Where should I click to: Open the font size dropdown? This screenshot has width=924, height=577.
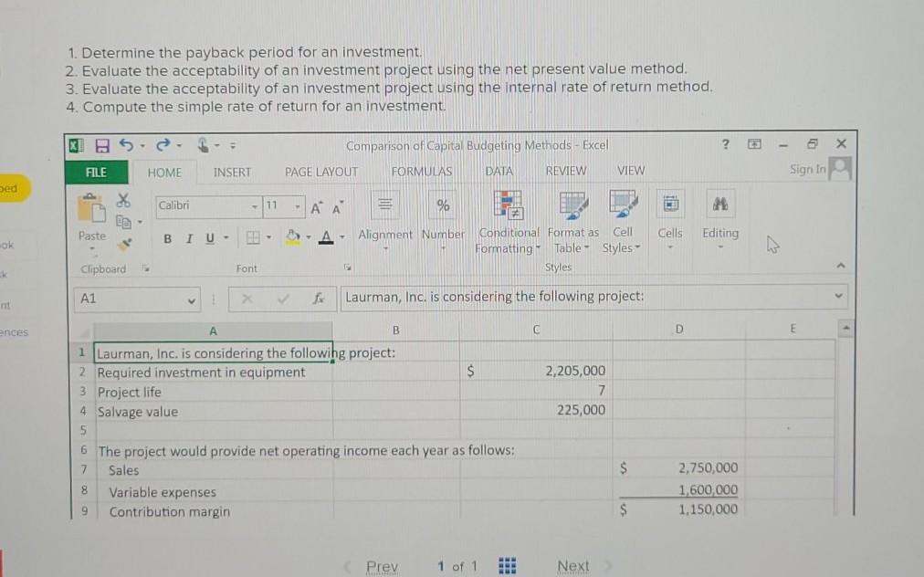click(x=299, y=205)
